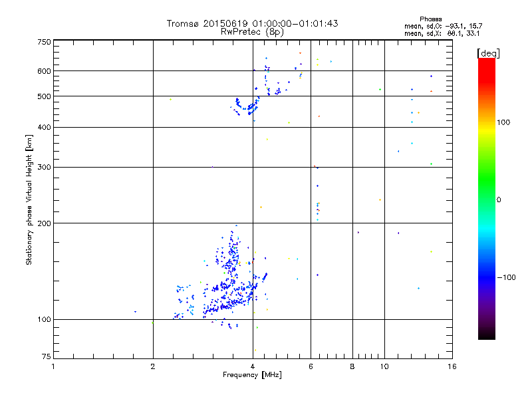Click the 'Stationary phase Virtual Height [km]' axis label

click(29, 199)
